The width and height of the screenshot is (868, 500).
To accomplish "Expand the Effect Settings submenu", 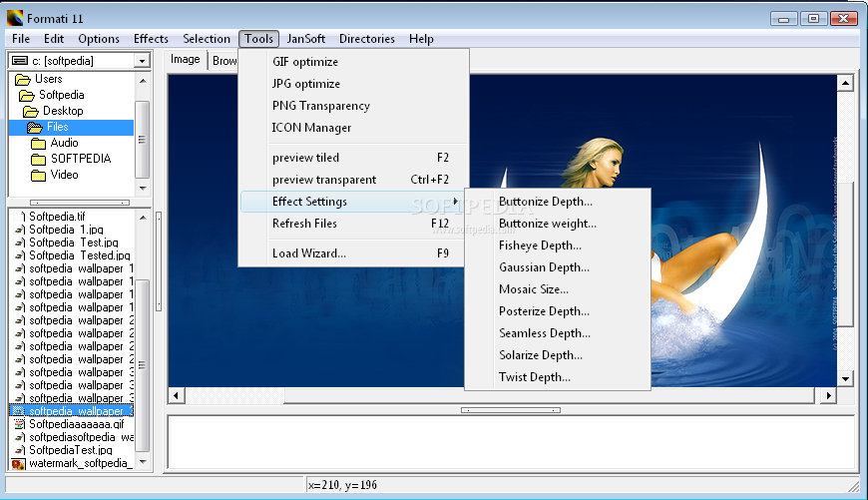I will click(354, 202).
